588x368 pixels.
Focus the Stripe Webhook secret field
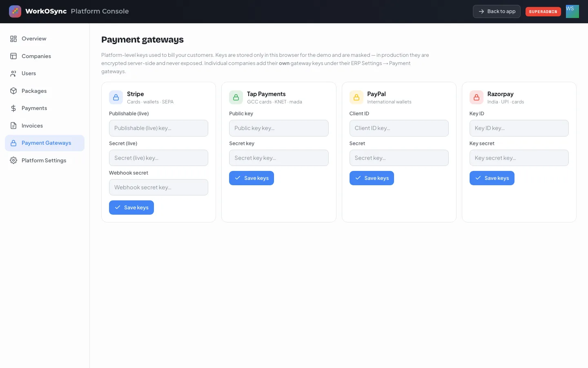[x=158, y=187]
